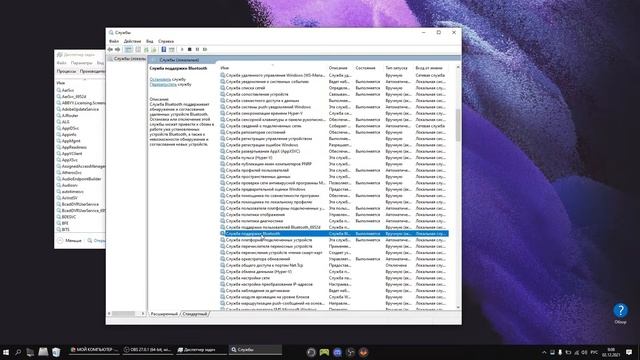Select AudioEndpointBuilder in Task Manager list
Viewport: 640px width, 360px height.
coord(80,179)
